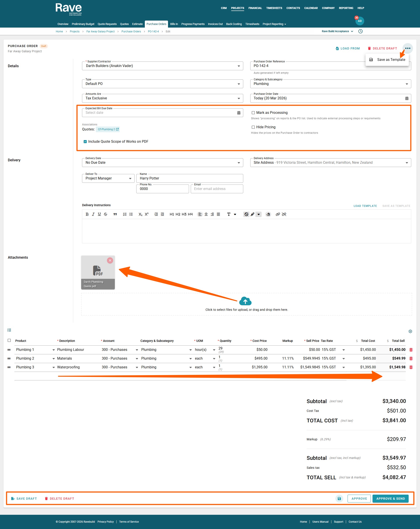Remove Darth Plumbing Quote.pdf attachment

[110, 260]
